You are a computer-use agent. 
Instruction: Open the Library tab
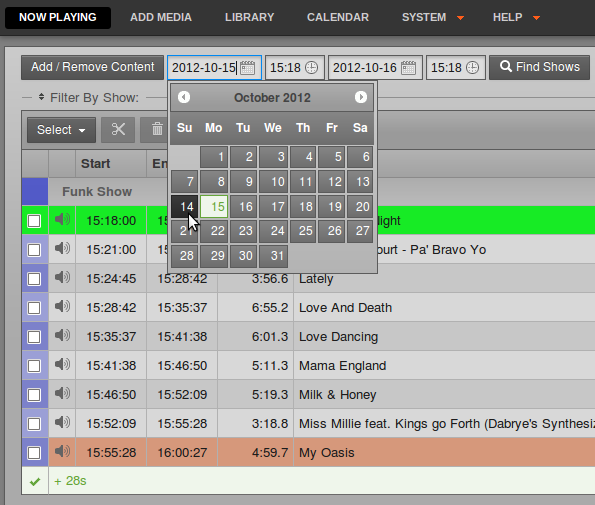pos(249,17)
